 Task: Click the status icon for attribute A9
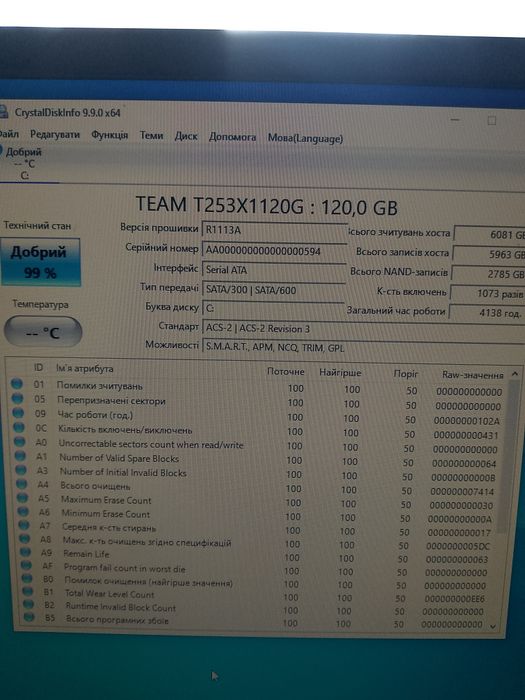pos(25,552)
